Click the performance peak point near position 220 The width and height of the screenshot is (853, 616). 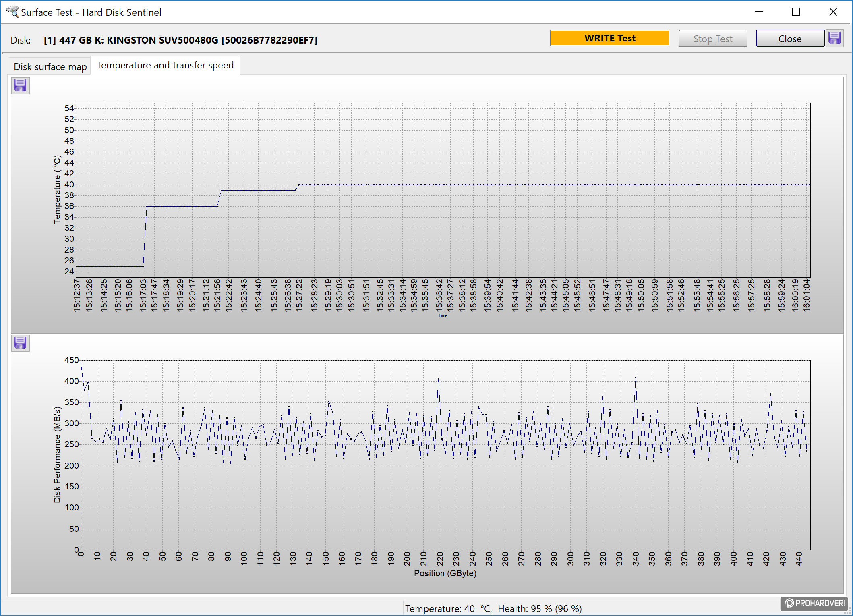438,379
